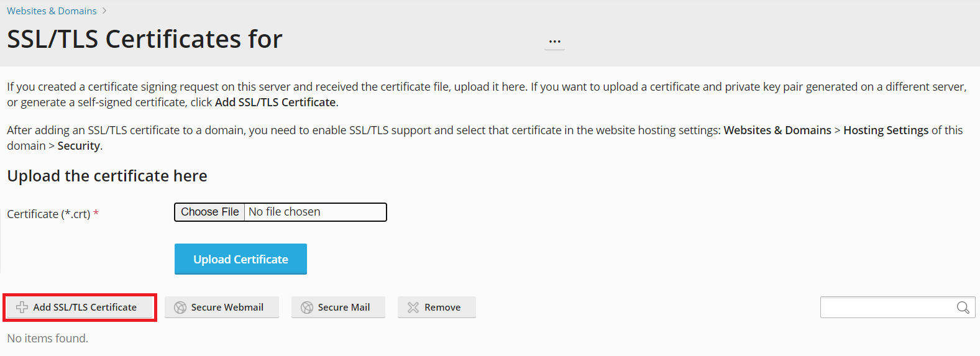Click the Remove button label

(x=442, y=308)
